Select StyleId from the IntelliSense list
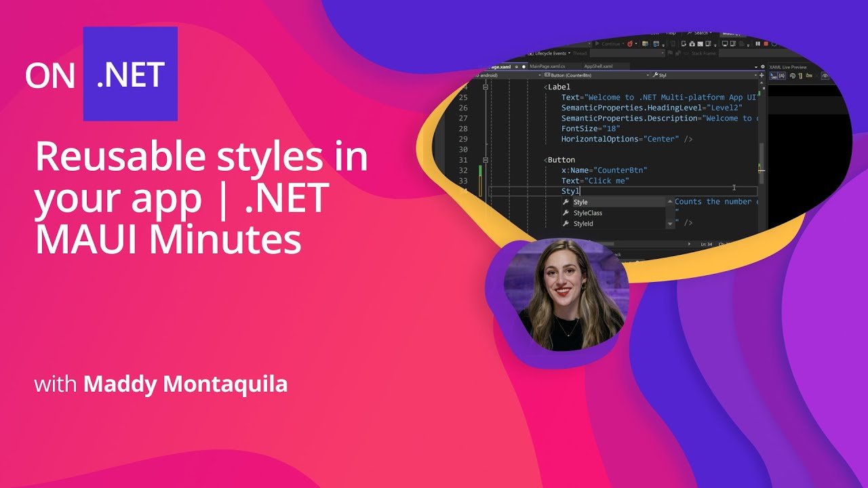Viewport: 868px width, 488px height. [x=613, y=224]
